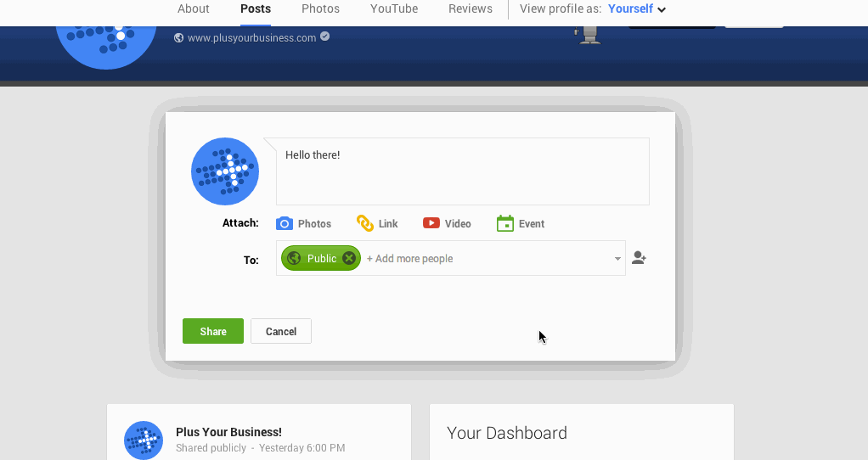Screen dimensions: 868x460
Task: Attach photos using the camera icon
Action: click(284, 223)
